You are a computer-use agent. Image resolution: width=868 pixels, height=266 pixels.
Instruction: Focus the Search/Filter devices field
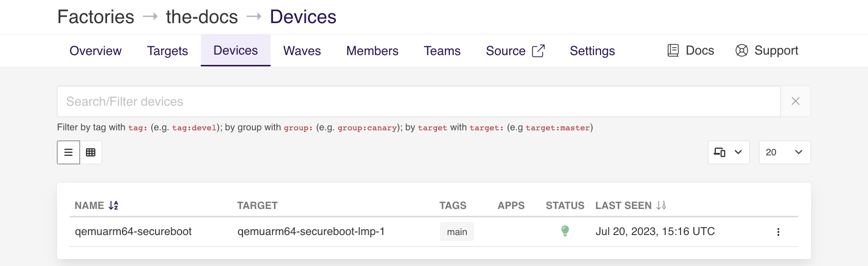click(418, 101)
